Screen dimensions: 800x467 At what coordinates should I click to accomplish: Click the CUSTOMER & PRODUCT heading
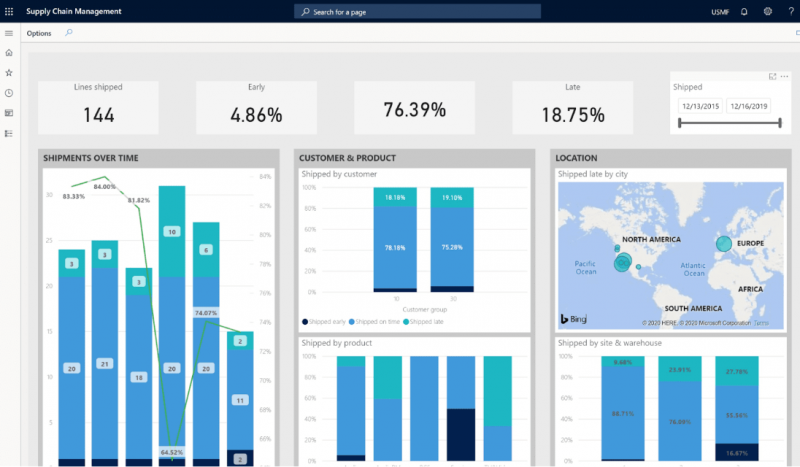(347, 158)
